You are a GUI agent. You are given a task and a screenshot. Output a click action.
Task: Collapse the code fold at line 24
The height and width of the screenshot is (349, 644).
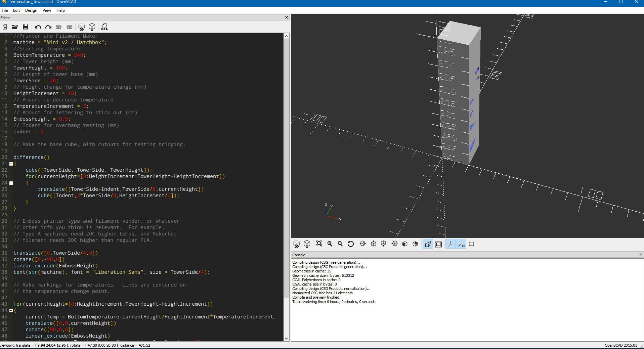pos(11,183)
